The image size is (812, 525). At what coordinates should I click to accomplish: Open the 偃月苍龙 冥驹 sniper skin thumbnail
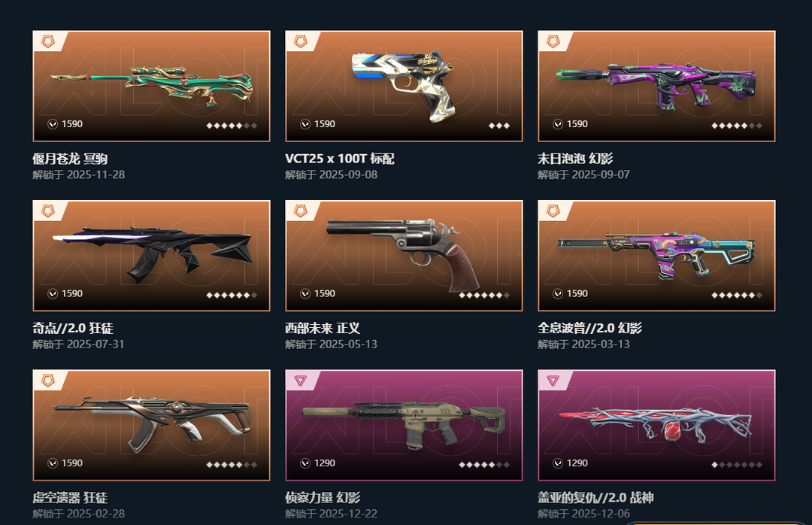tap(151, 86)
